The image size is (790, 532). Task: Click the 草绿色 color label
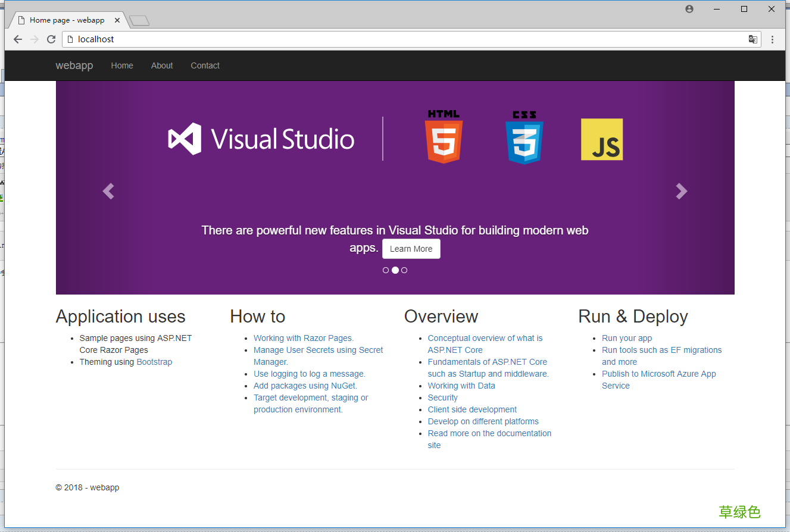pyautogui.click(x=739, y=512)
